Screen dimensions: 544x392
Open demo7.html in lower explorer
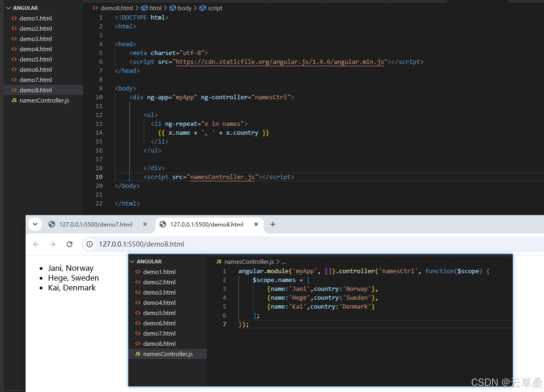159,333
